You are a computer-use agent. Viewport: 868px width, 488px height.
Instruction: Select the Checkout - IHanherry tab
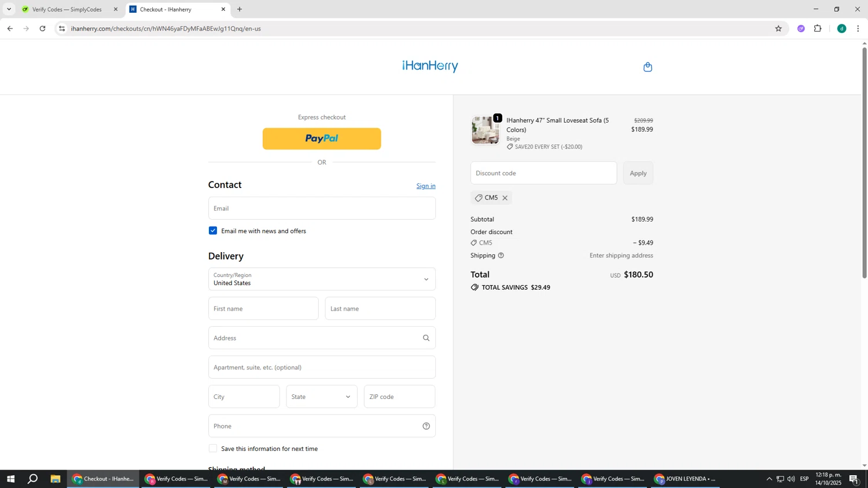tap(176, 9)
